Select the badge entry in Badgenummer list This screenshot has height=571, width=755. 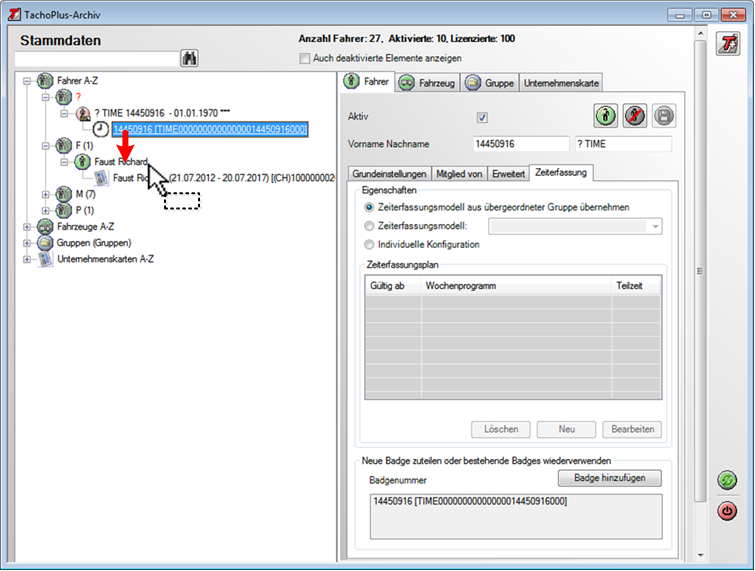(470, 502)
